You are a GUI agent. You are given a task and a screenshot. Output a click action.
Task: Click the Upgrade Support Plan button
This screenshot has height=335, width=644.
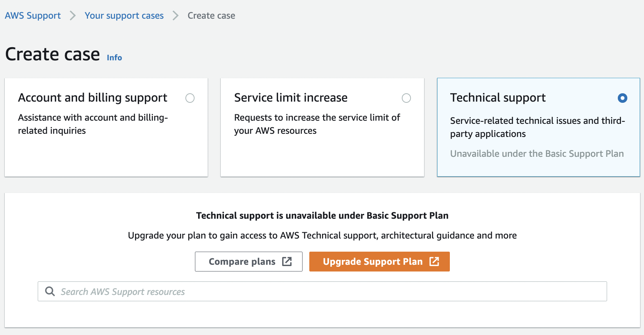(x=380, y=262)
